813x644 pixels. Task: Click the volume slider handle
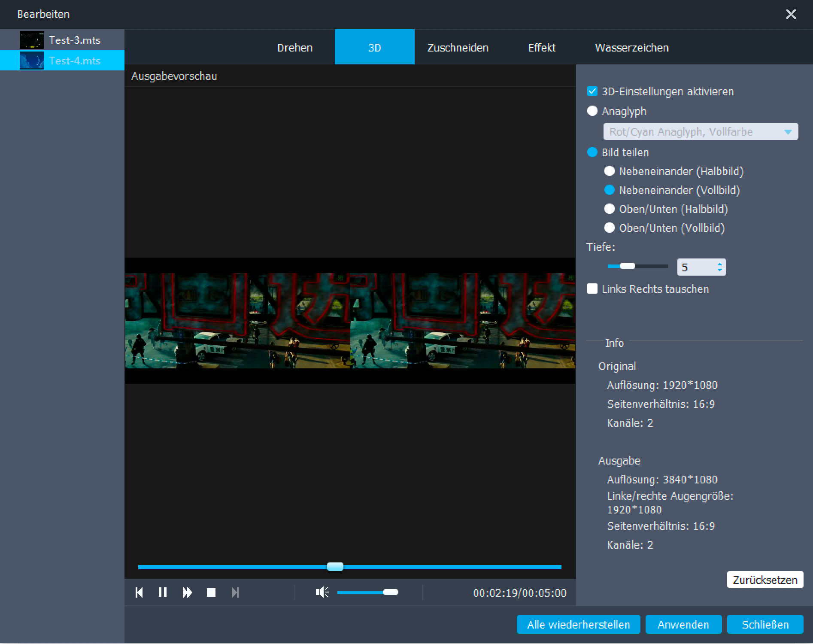click(x=391, y=592)
